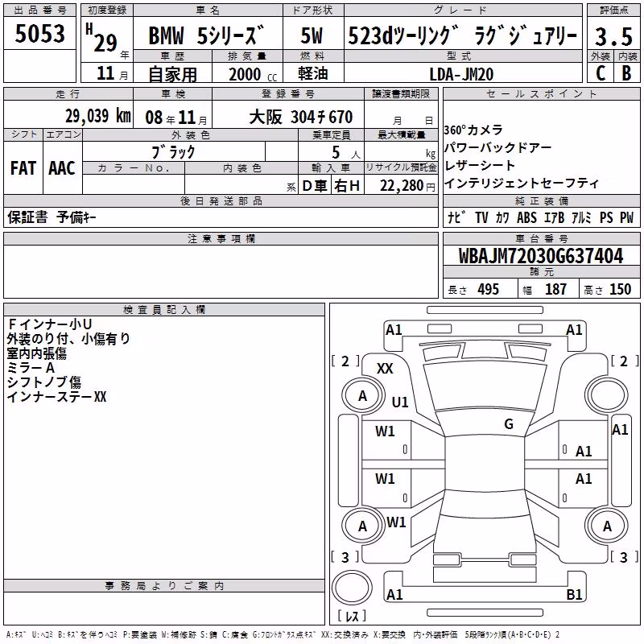The width and height of the screenshot is (644, 644).
Task: Select the 注意事項欄 section header
Action: (x=221, y=238)
